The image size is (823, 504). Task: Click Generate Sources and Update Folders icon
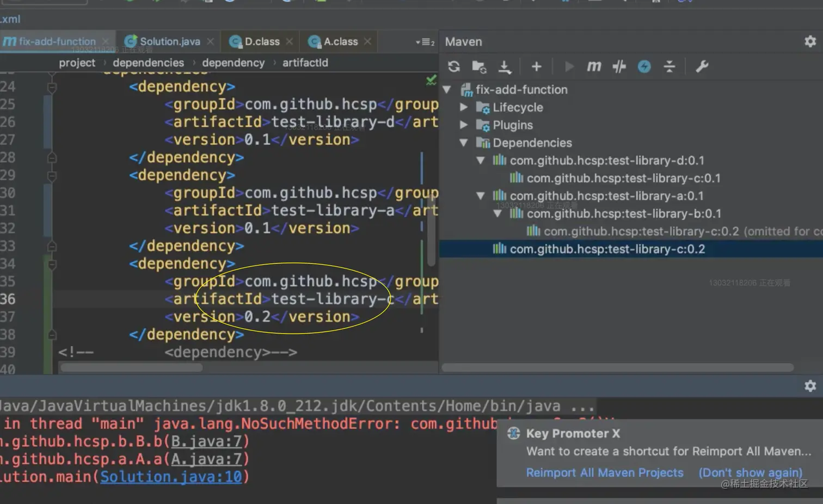tap(479, 66)
